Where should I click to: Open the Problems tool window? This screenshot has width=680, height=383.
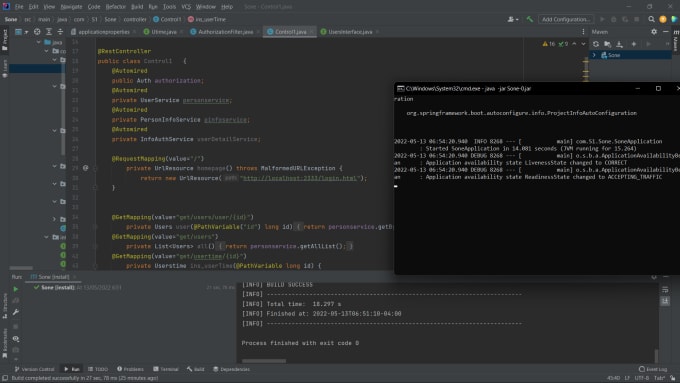(130, 369)
